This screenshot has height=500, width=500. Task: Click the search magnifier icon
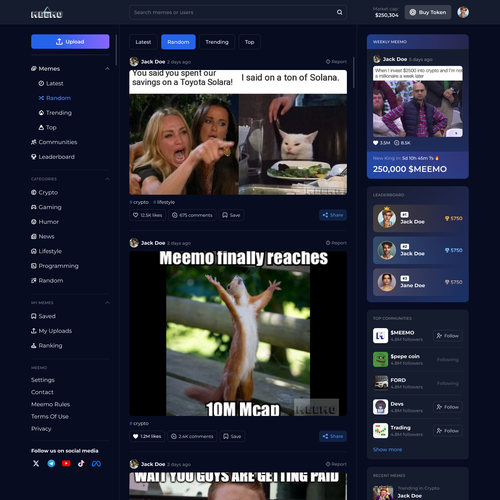(339, 12)
